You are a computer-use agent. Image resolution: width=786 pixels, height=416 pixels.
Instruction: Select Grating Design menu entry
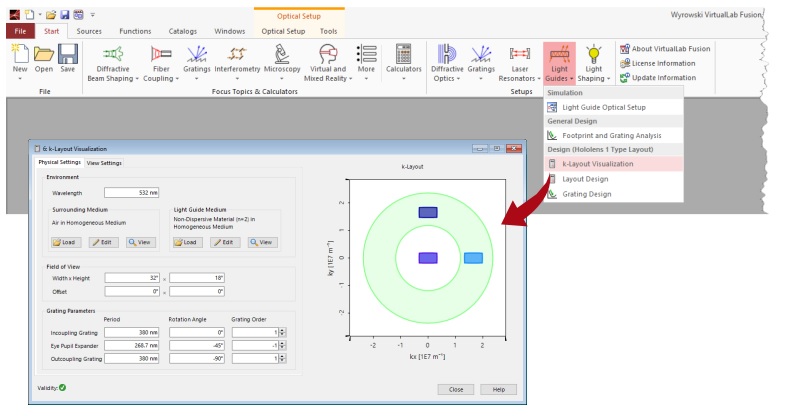(614, 194)
